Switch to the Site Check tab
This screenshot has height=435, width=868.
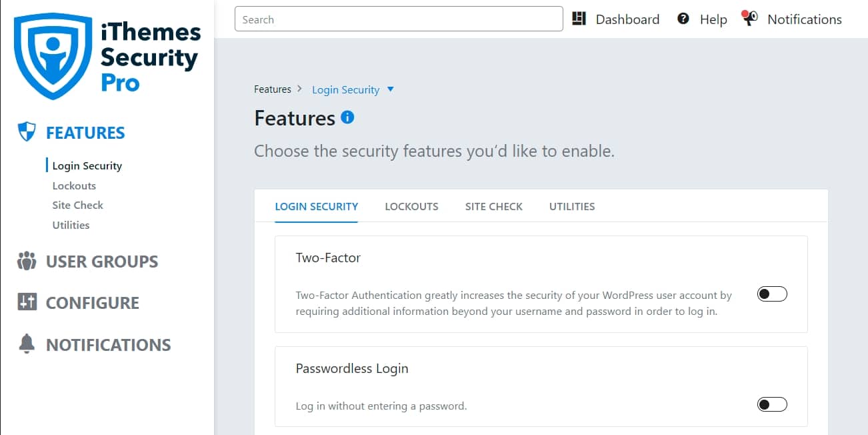click(494, 206)
